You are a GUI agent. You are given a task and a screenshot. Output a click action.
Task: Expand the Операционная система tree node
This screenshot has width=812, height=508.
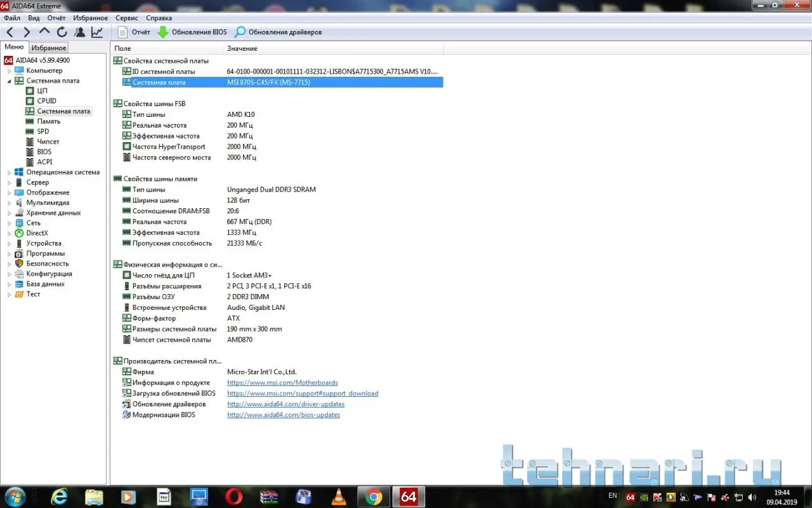pos(10,172)
